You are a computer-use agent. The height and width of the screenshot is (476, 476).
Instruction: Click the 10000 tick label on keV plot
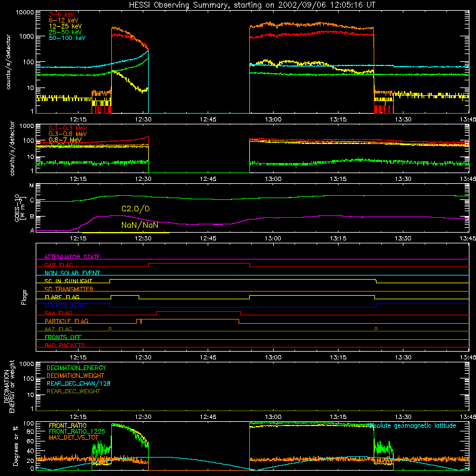click(24, 12)
